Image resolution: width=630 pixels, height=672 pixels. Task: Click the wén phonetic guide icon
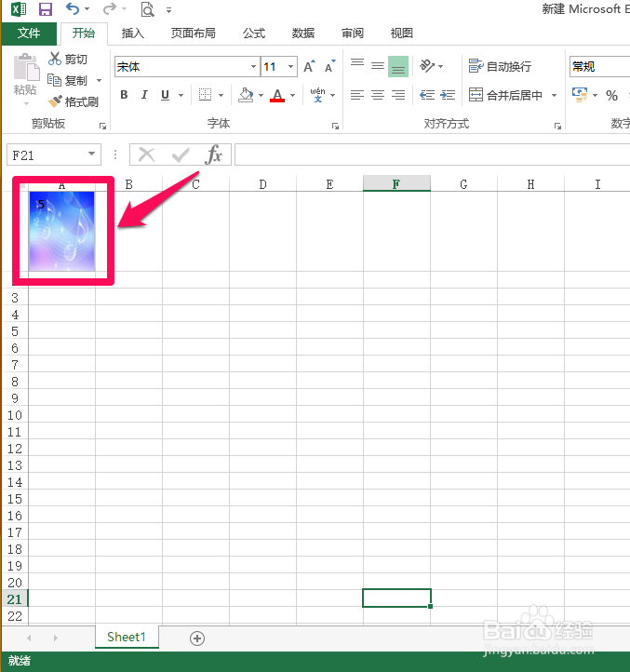[x=317, y=95]
